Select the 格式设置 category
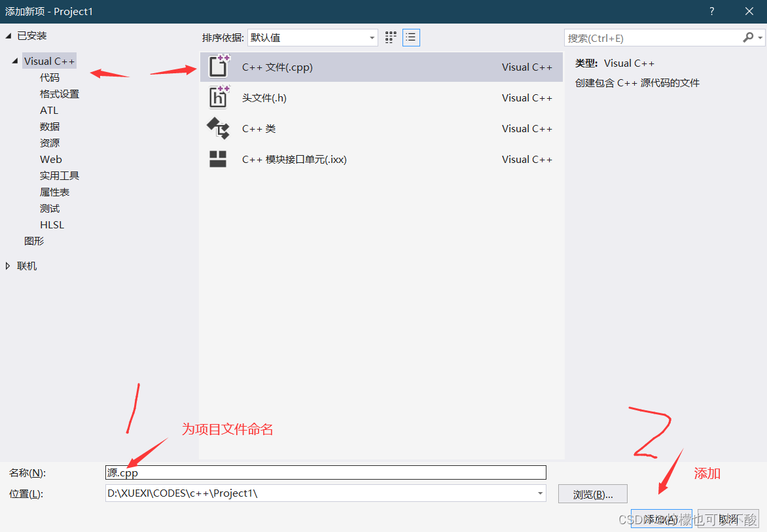The height and width of the screenshot is (532, 767). [59, 94]
